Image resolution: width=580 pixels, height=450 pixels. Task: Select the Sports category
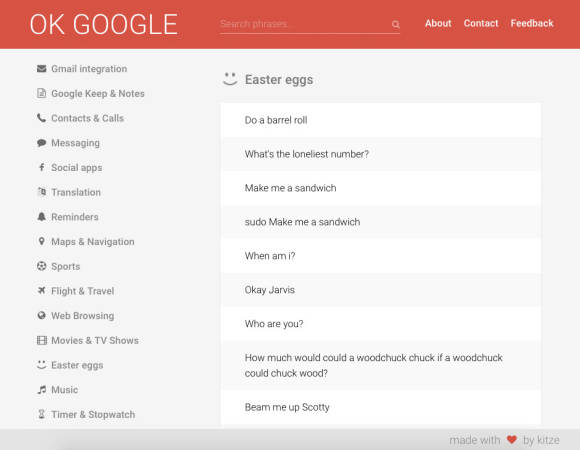pos(65,266)
